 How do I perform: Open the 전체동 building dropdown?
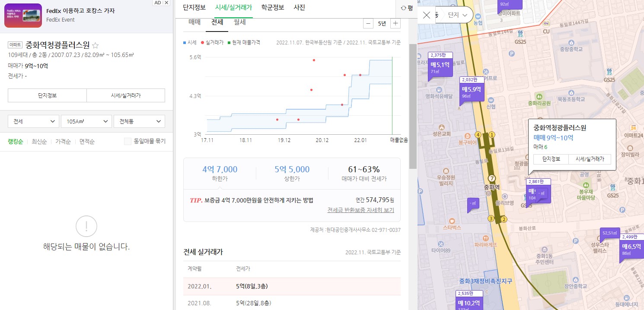[x=139, y=121]
